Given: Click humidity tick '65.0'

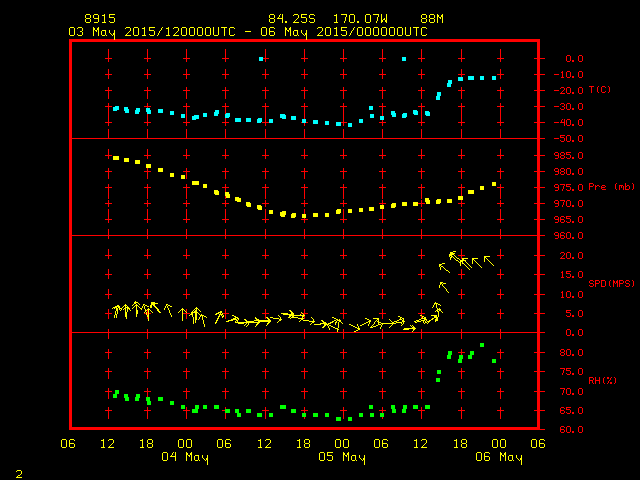Looking at the screenshot, I should pyautogui.click(x=571, y=411).
